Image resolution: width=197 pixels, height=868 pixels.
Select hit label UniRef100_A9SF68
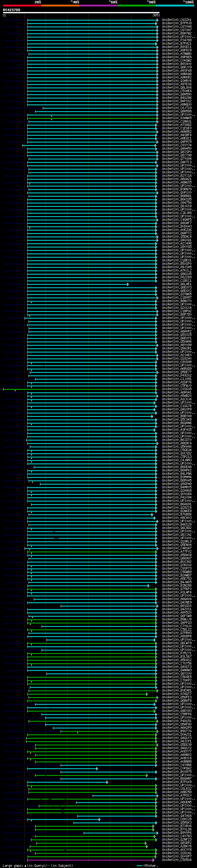click(x=176, y=71)
